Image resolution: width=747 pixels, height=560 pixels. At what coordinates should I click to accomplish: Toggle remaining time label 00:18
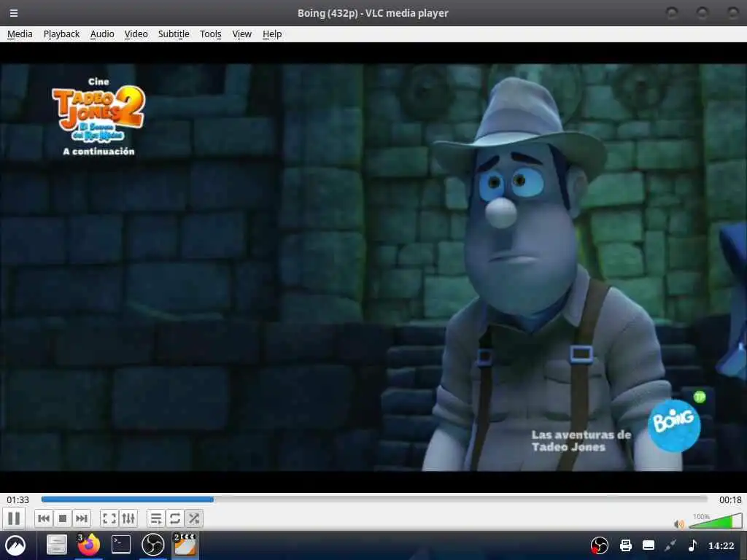(x=730, y=500)
